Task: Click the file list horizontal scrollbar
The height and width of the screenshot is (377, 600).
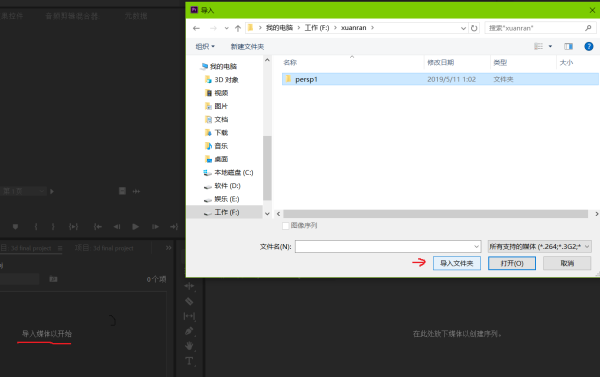Action: (435, 214)
